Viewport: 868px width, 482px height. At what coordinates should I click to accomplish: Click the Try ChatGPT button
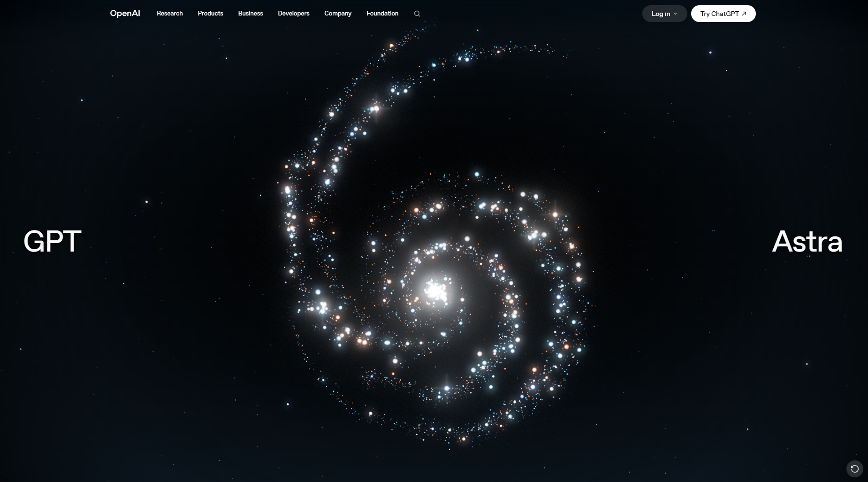tap(723, 14)
